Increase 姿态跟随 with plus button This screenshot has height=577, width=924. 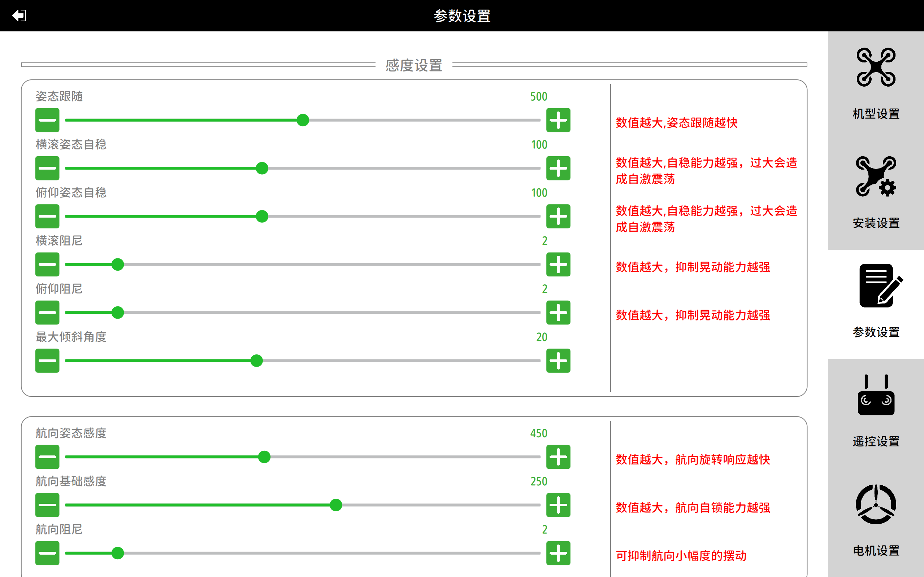(x=558, y=120)
